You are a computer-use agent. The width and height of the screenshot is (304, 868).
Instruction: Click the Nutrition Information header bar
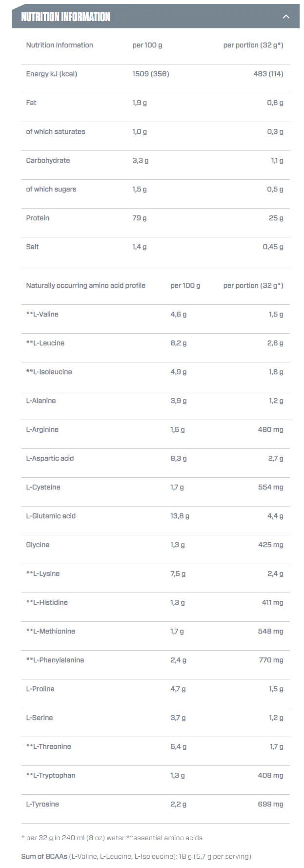156,17
